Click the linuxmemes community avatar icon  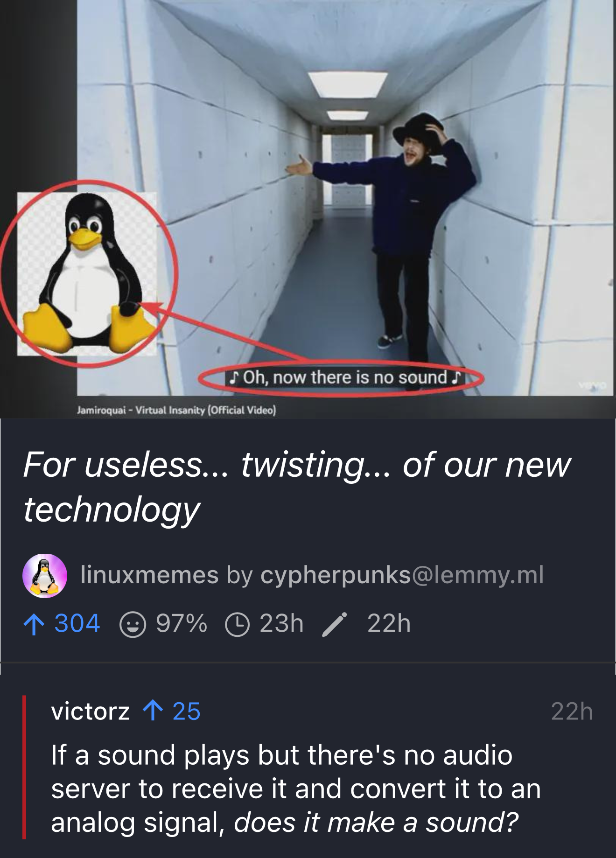click(45, 576)
